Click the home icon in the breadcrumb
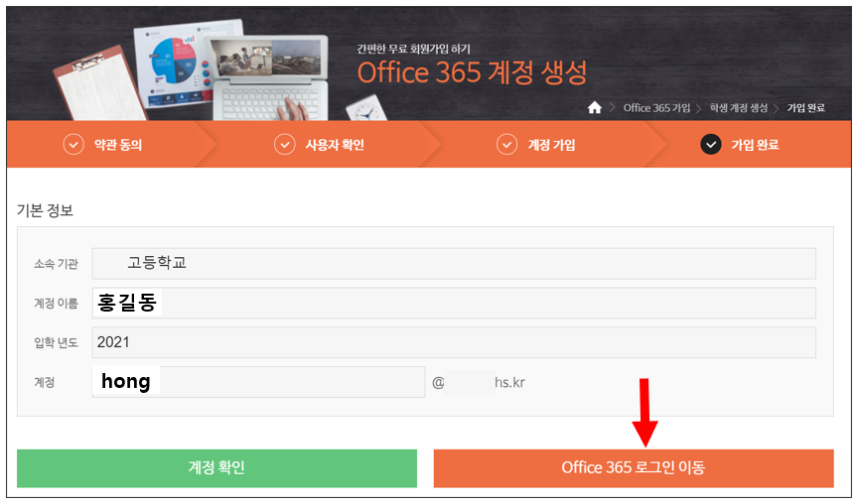 594,107
